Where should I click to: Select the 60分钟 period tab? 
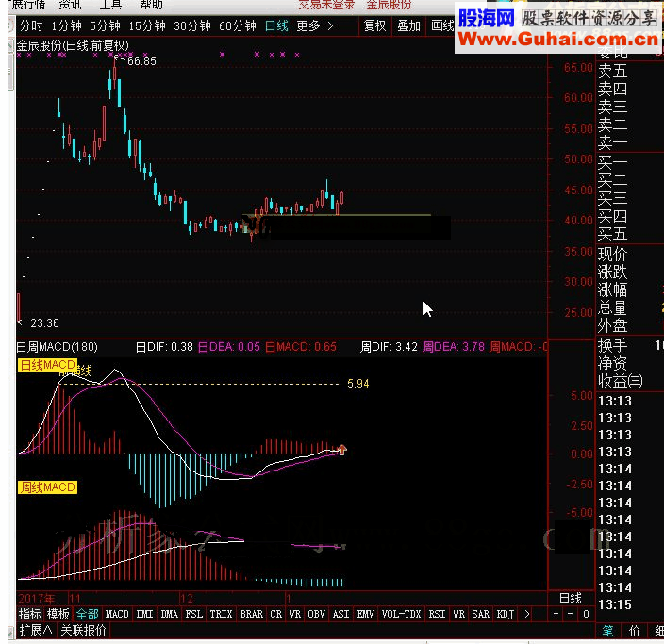[x=238, y=25]
